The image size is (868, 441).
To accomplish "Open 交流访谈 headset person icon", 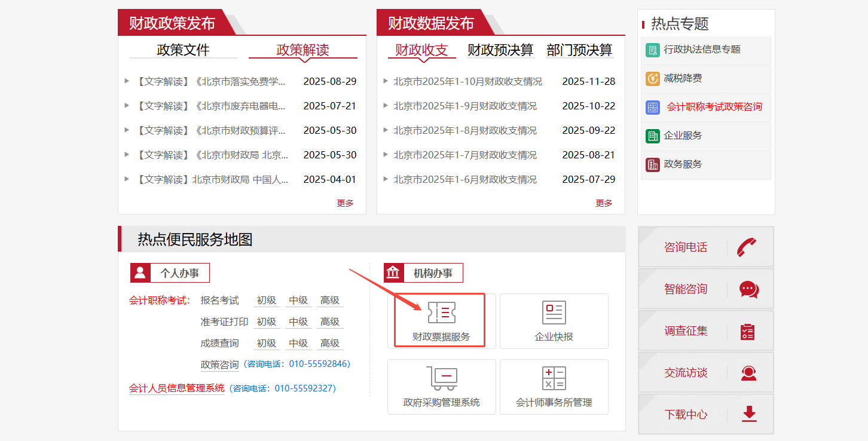I will pos(748,373).
